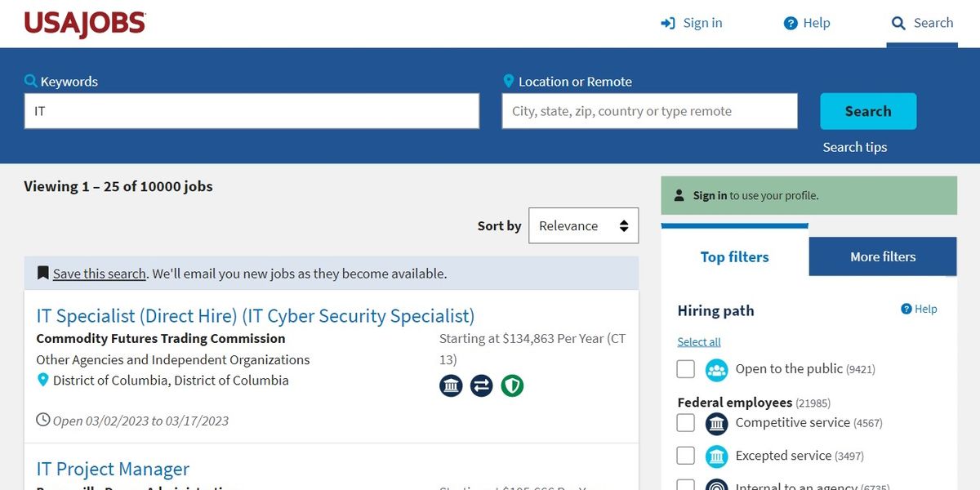Click the bookmark icon beside Save this search
This screenshot has height=490, width=980.
(x=43, y=272)
